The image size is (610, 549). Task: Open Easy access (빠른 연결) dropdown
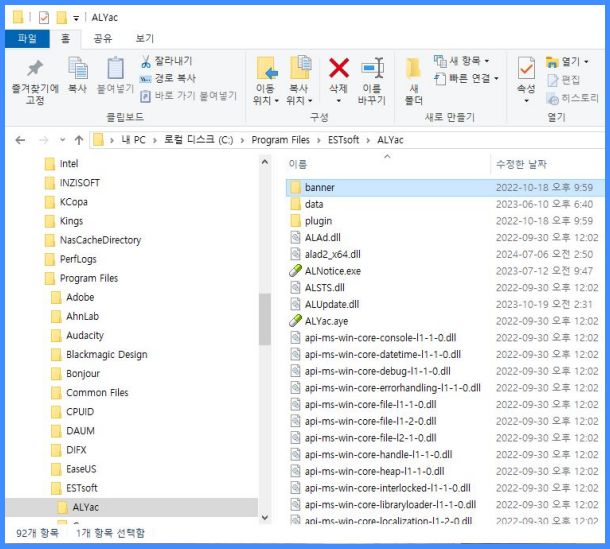(466, 79)
